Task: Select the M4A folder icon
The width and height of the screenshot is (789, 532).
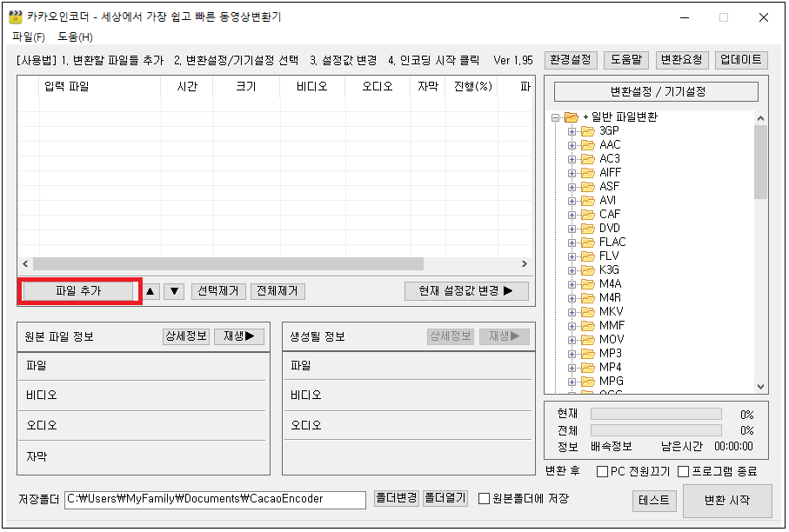Action: (x=588, y=284)
